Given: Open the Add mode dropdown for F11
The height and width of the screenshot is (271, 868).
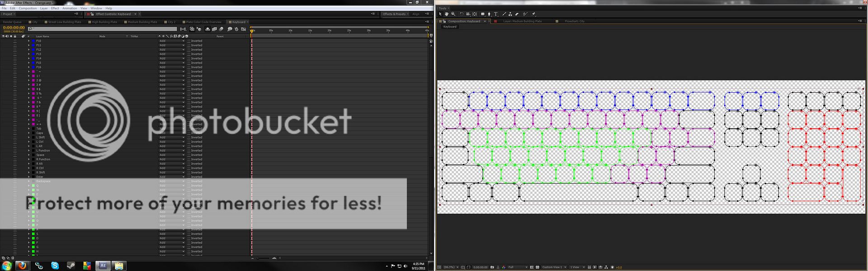Looking at the screenshot, I should coord(171,45).
